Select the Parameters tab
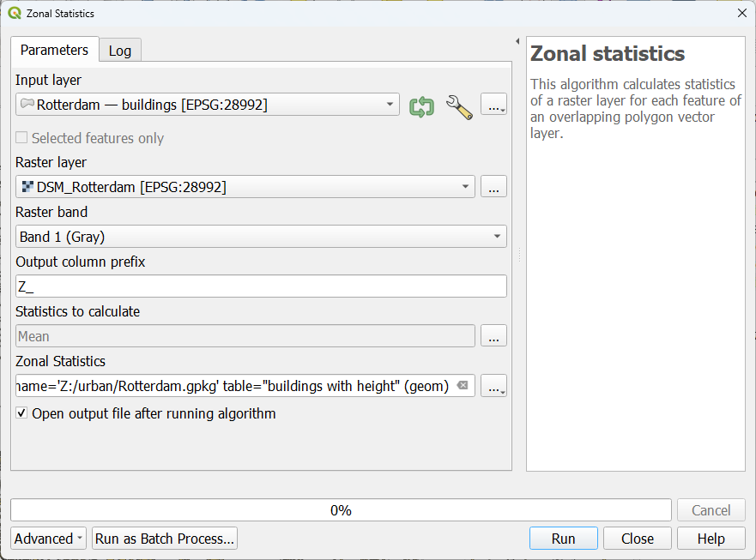Image resolution: width=756 pixels, height=560 pixels. 54,50
